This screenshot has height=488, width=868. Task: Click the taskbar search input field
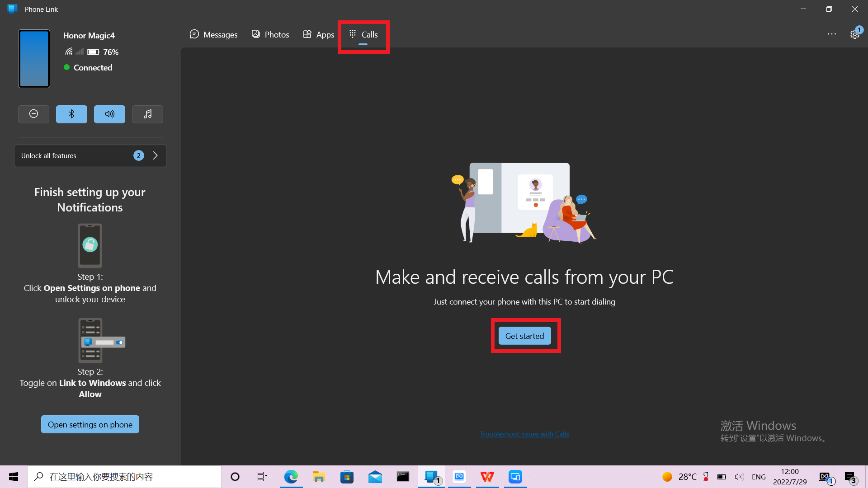(124, 477)
